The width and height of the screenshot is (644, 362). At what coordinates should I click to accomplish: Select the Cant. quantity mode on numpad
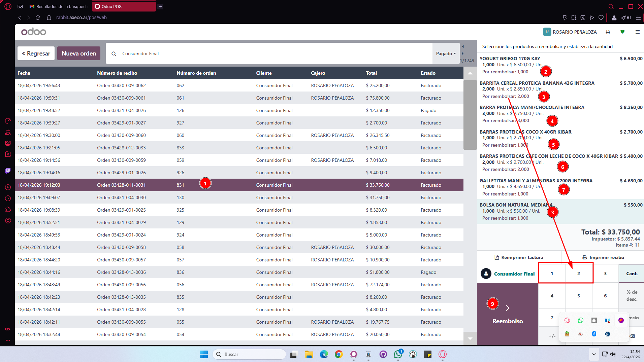pyautogui.click(x=632, y=274)
